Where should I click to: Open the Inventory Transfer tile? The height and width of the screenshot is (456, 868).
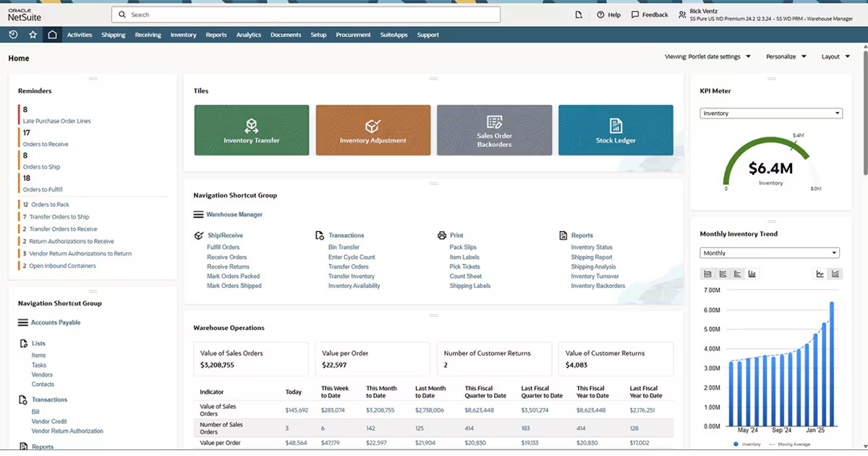251,130
